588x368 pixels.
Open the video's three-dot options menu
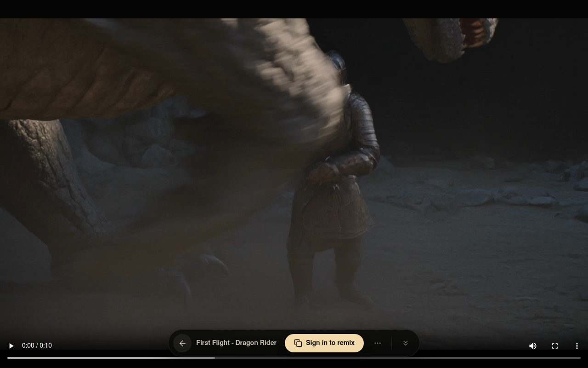(x=577, y=345)
